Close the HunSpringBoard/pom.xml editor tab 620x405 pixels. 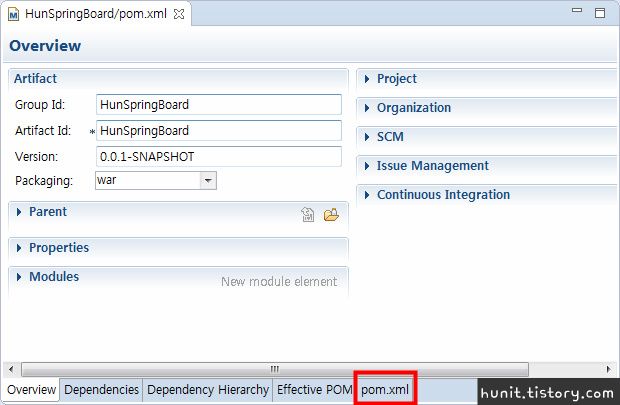pyautogui.click(x=179, y=14)
